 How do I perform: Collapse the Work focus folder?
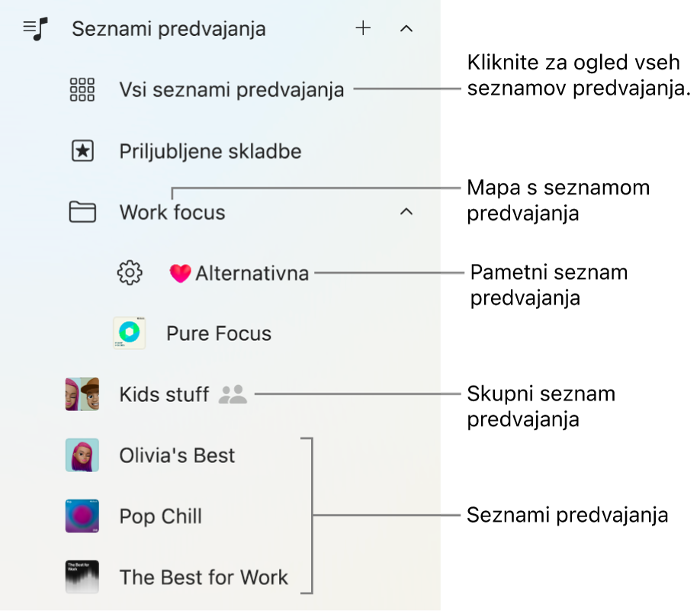tap(406, 212)
